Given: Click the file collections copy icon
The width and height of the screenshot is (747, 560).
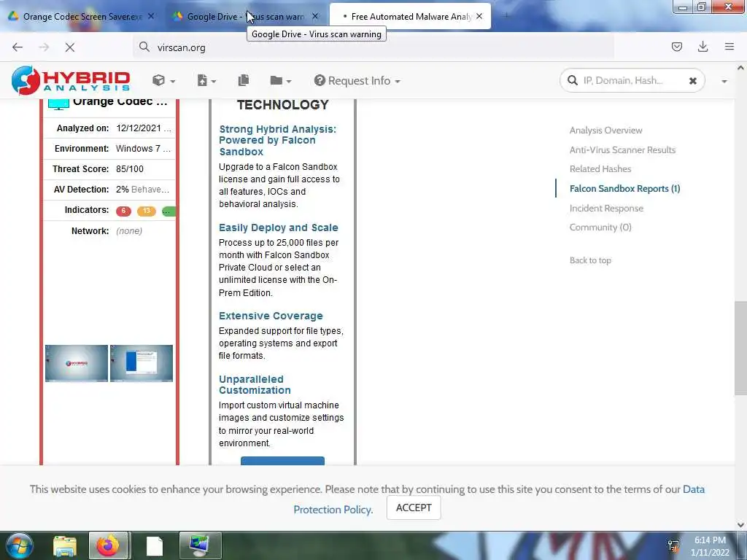Looking at the screenshot, I should coord(244,80).
